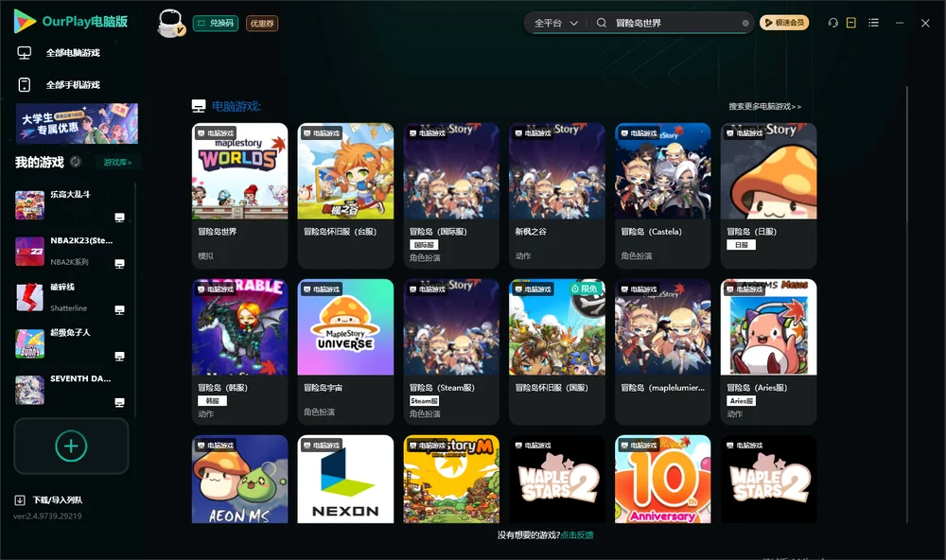Open the 冒险岛怀旧服 (台服) game card

[x=345, y=196]
